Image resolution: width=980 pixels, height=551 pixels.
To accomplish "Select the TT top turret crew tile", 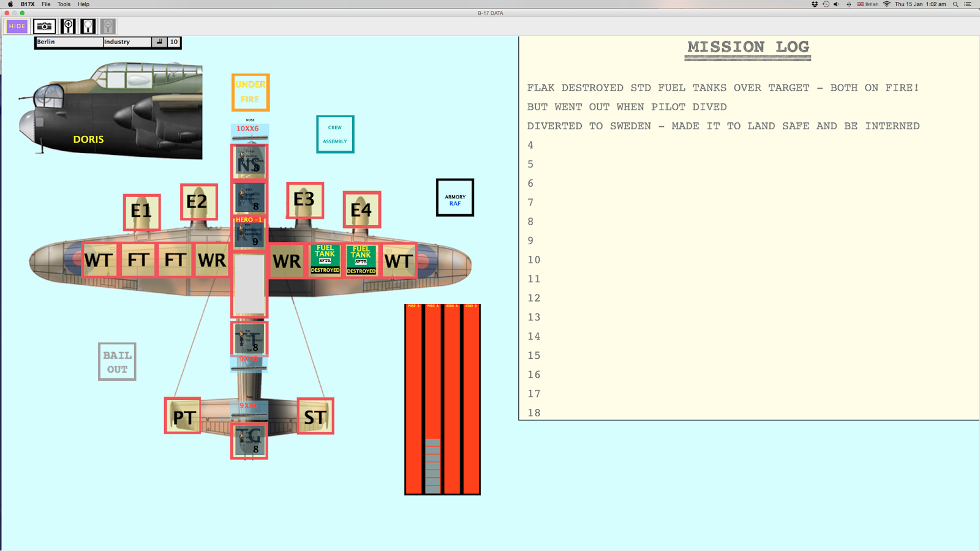I will click(249, 339).
